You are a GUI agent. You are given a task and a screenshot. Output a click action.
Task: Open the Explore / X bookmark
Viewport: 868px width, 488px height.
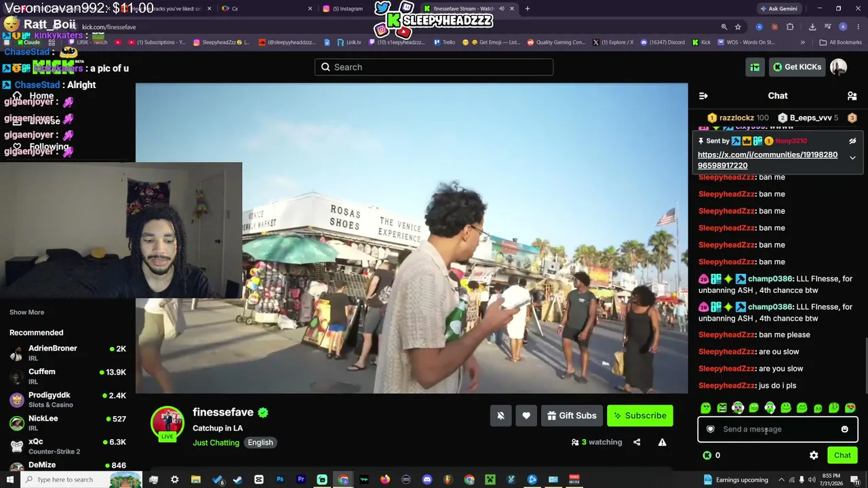coord(612,42)
